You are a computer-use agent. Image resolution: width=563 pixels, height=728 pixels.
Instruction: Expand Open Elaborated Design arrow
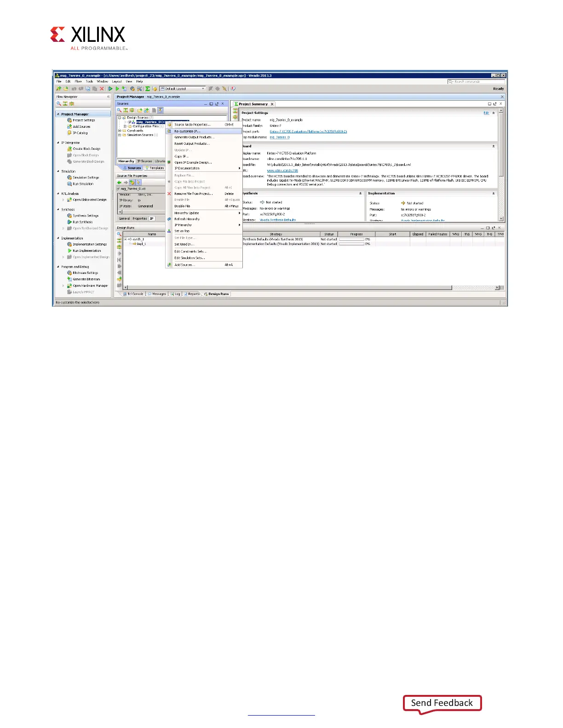click(63, 200)
